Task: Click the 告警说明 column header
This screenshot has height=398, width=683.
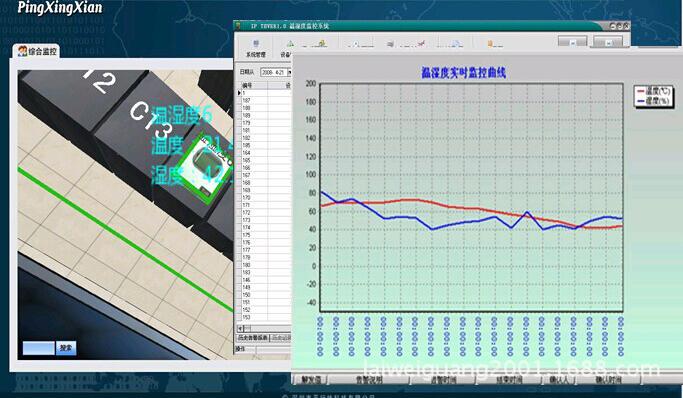Action: pos(369,380)
